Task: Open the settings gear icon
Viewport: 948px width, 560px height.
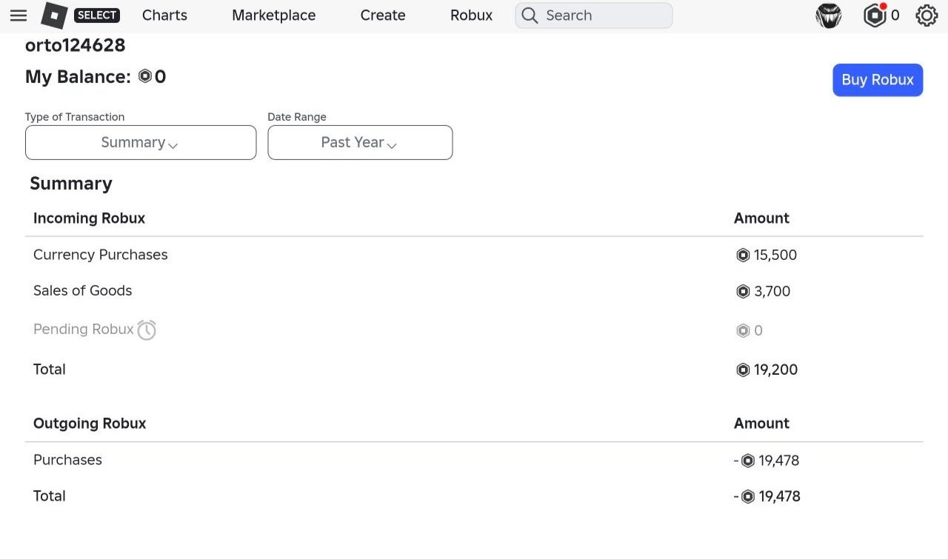Action: [x=927, y=16]
